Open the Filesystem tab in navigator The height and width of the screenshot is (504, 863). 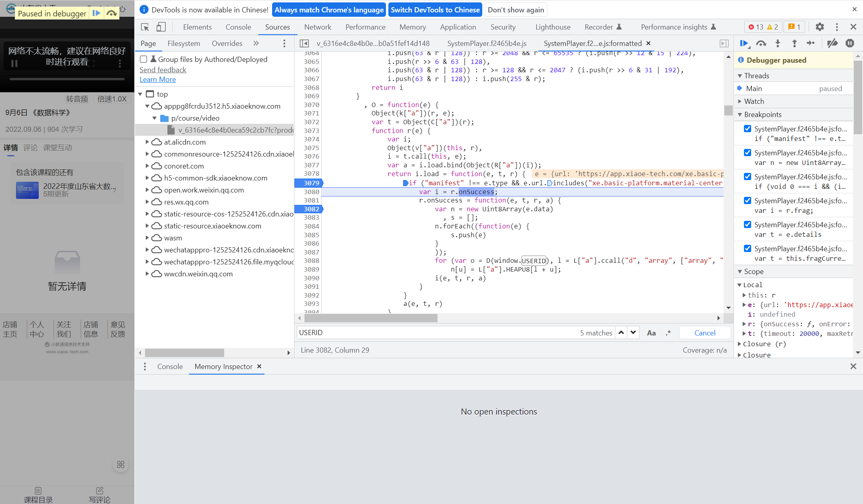[183, 44]
